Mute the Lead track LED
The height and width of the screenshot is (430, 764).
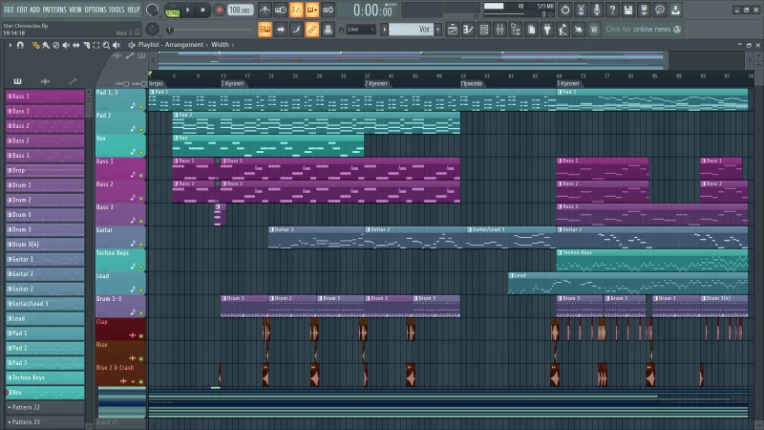coord(141,290)
